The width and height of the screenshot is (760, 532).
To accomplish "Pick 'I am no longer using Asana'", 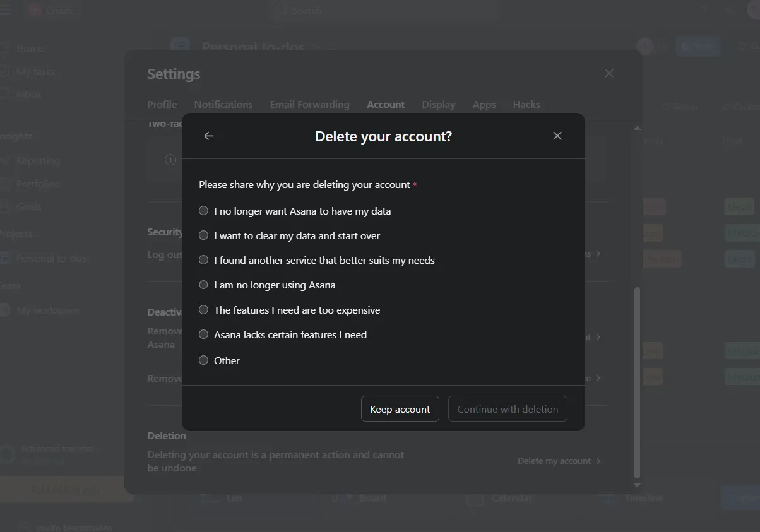I will click(267, 285).
